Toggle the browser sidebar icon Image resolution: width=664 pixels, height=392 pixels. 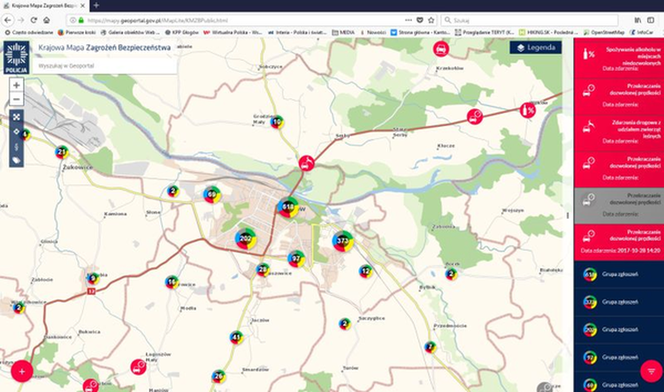tap(651, 20)
